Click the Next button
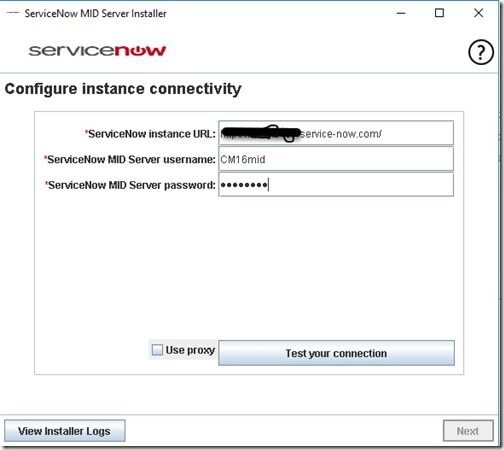Viewport: 504px width, 450px height. click(468, 431)
